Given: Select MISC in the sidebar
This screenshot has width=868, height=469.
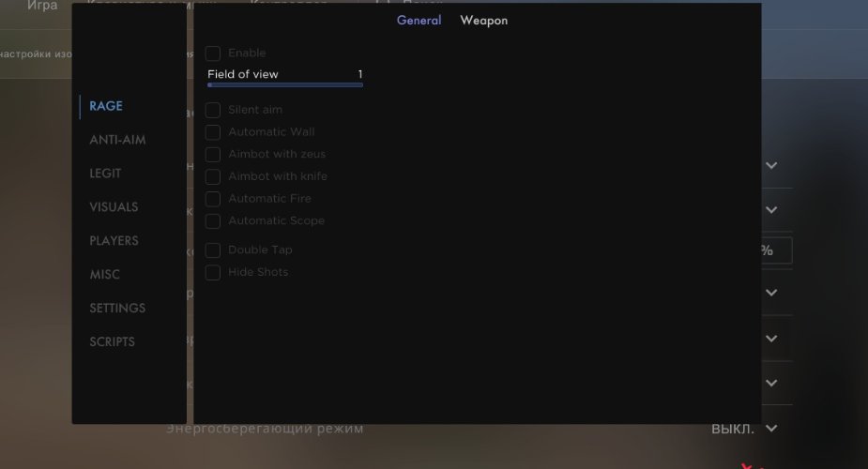Looking at the screenshot, I should 104,275.
